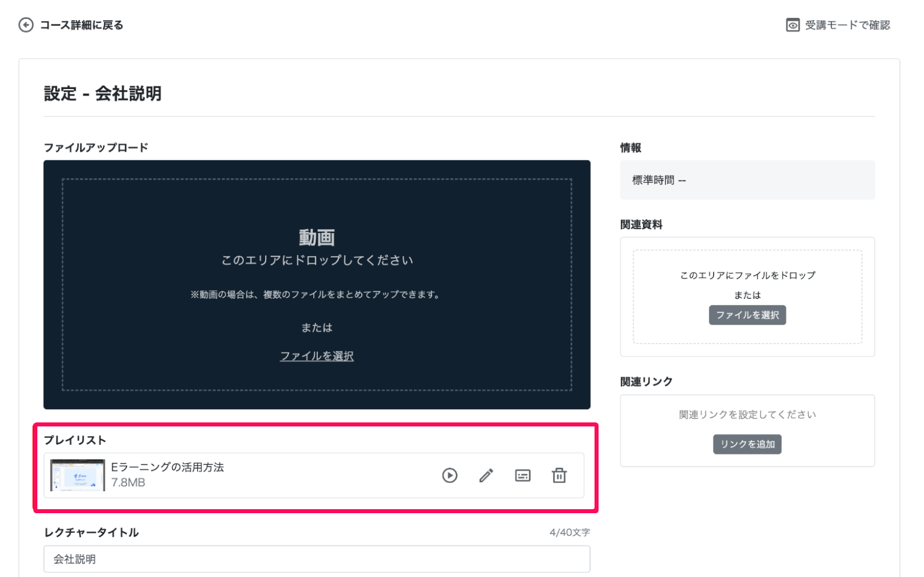Image resolution: width=924 pixels, height=577 pixels.
Task: Open 受講モードで確認 preview link
Action: 847,25
